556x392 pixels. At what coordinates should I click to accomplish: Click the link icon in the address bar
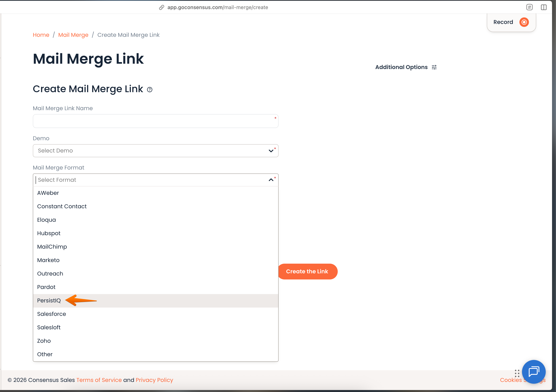(162, 8)
